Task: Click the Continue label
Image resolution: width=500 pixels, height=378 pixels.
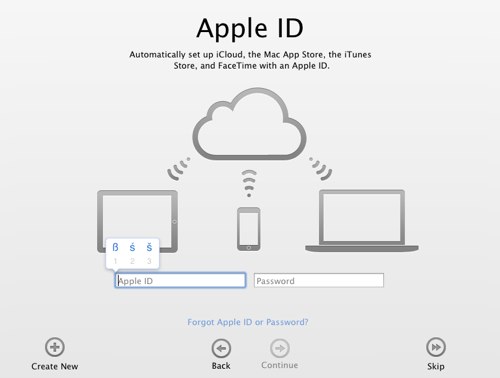Action: pos(280,365)
